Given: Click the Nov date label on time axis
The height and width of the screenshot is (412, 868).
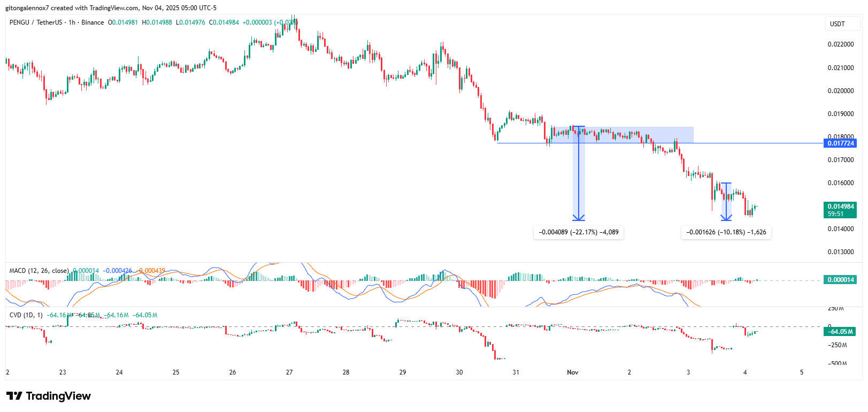Looking at the screenshot, I should (x=572, y=372).
